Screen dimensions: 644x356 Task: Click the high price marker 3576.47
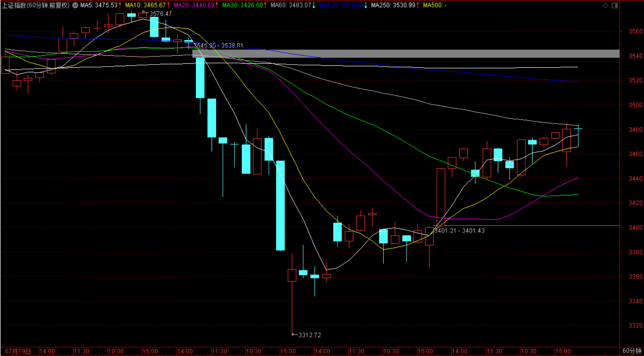point(160,14)
